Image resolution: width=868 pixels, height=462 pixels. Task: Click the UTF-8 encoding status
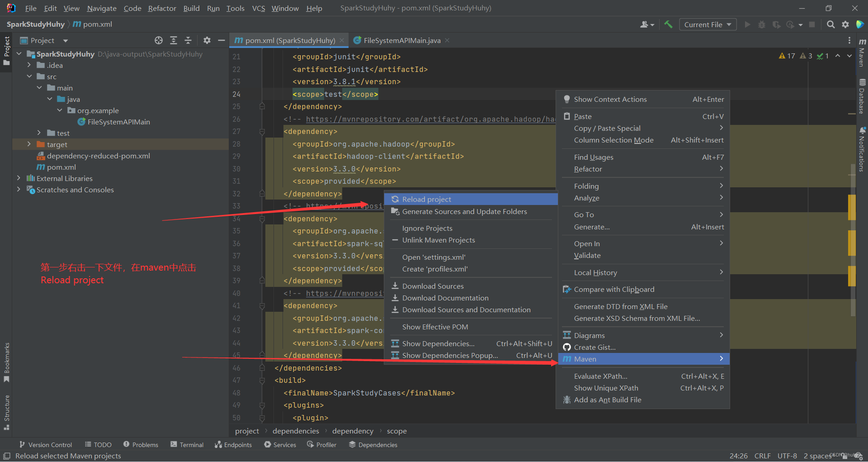(x=787, y=456)
